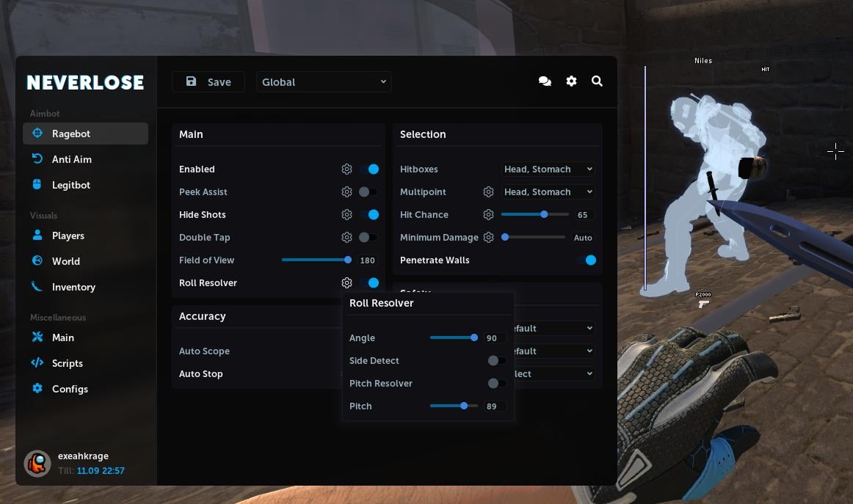The width and height of the screenshot is (853, 504).
Task: Click the settings gear in top bar
Action: pyautogui.click(x=571, y=81)
